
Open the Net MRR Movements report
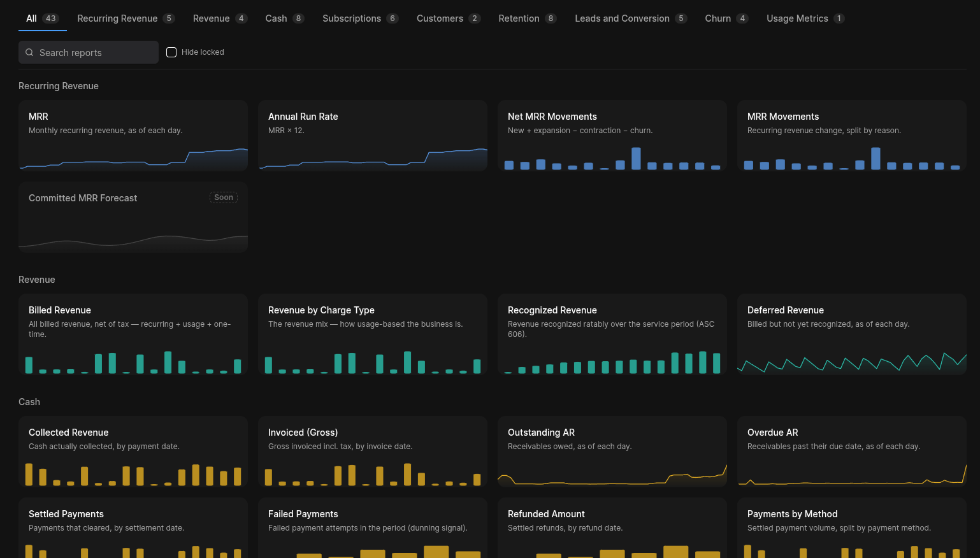[612, 136]
